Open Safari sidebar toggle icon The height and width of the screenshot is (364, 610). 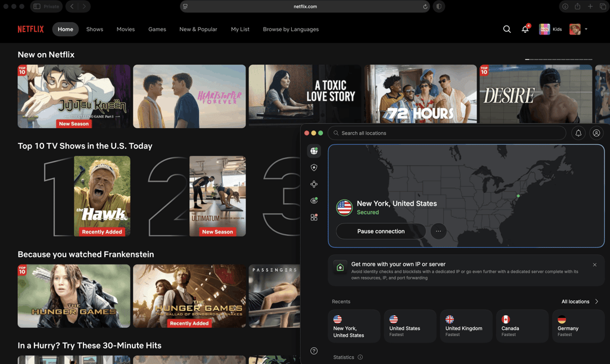coord(37,6)
